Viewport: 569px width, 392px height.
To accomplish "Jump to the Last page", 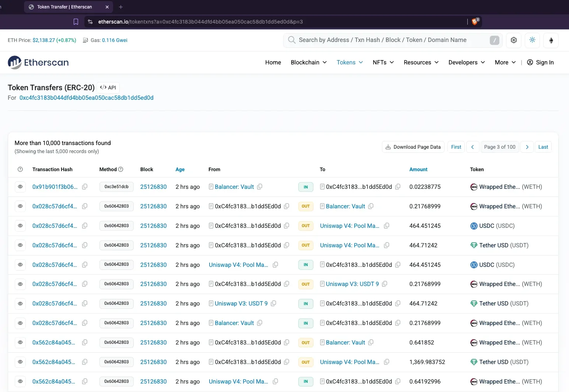I will [543, 147].
